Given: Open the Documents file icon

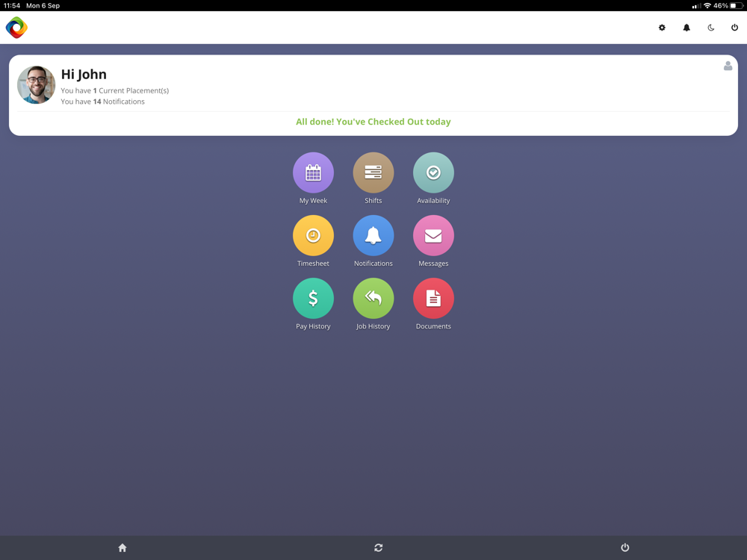Looking at the screenshot, I should point(433,298).
